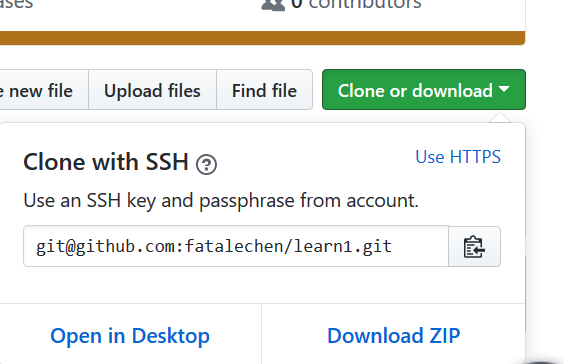
Task: Click the contributors people icon
Action: point(273,5)
